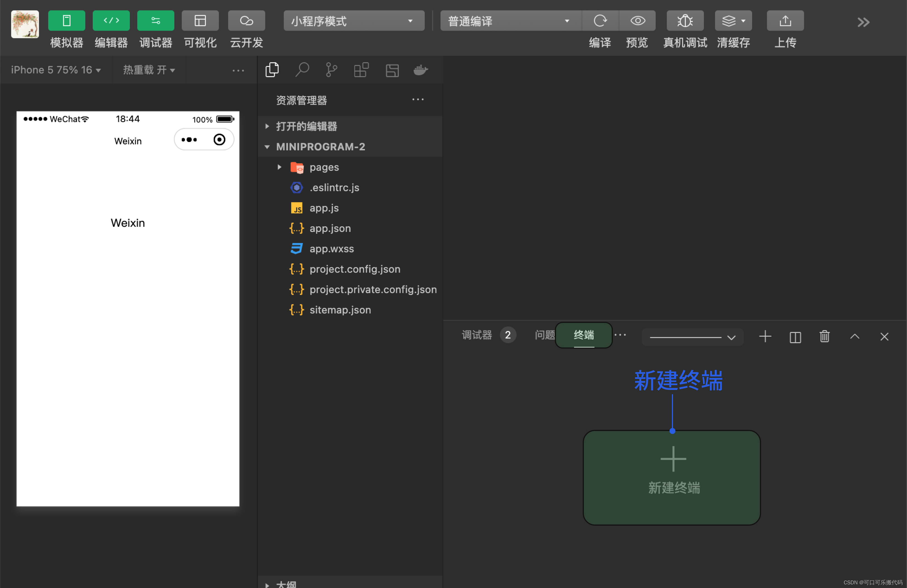This screenshot has height=588, width=907.
Task: Click the trash icon to kill terminal
Action: point(824,337)
